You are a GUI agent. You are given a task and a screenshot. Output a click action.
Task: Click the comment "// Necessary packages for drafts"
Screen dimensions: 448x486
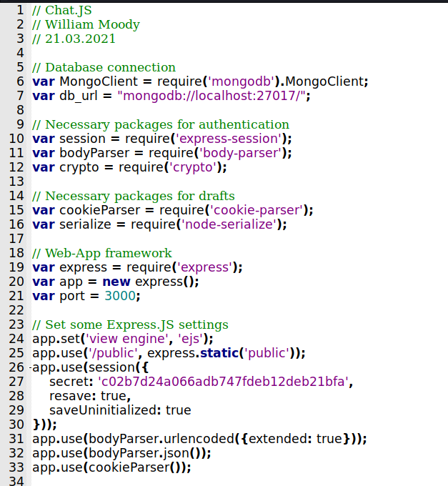tap(134, 196)
